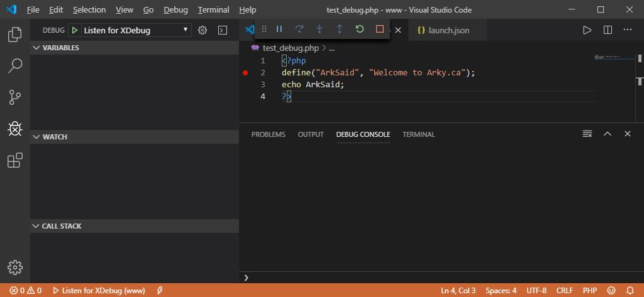The width and height of the screenshot is (644, 297).
Task: Collapse the WATCH section
Action: tap(135, 137)
